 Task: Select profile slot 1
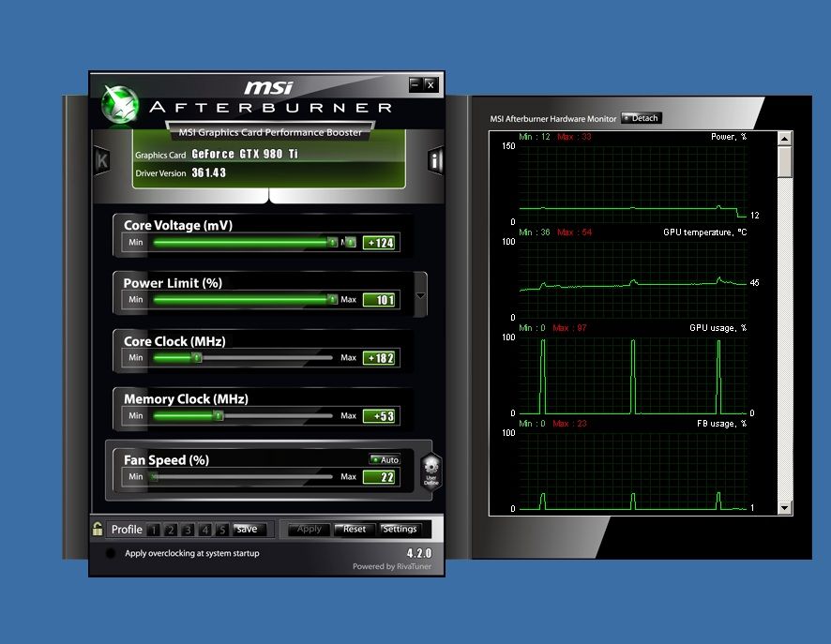154,530
